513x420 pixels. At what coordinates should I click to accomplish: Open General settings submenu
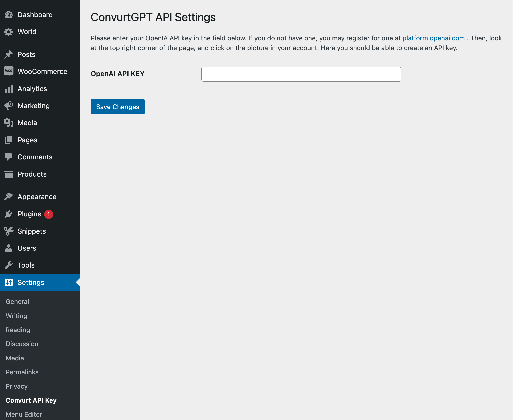click(17, 302)
